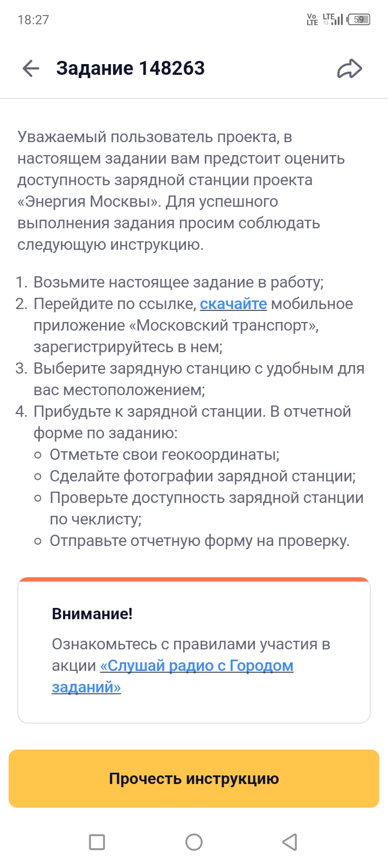This screenshot has width=388, height=868.
Task: Tap the Android recent apps square
Action: pos(97,842)
